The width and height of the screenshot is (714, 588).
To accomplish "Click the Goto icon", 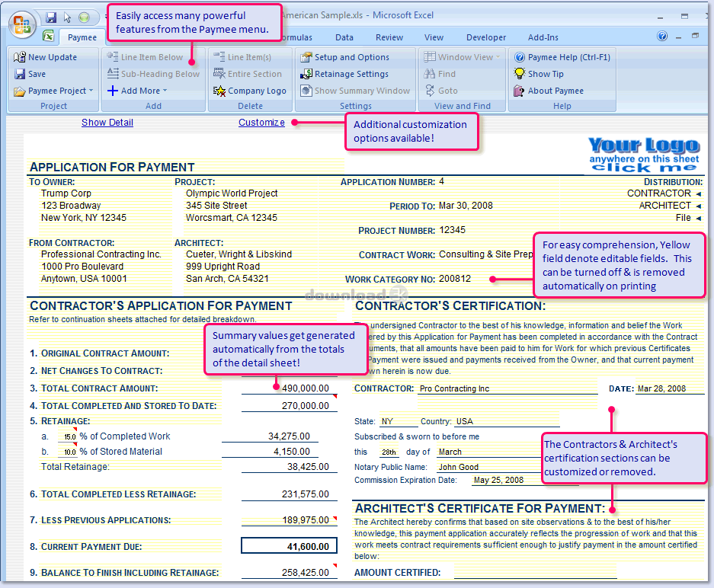I will (430, 91).
